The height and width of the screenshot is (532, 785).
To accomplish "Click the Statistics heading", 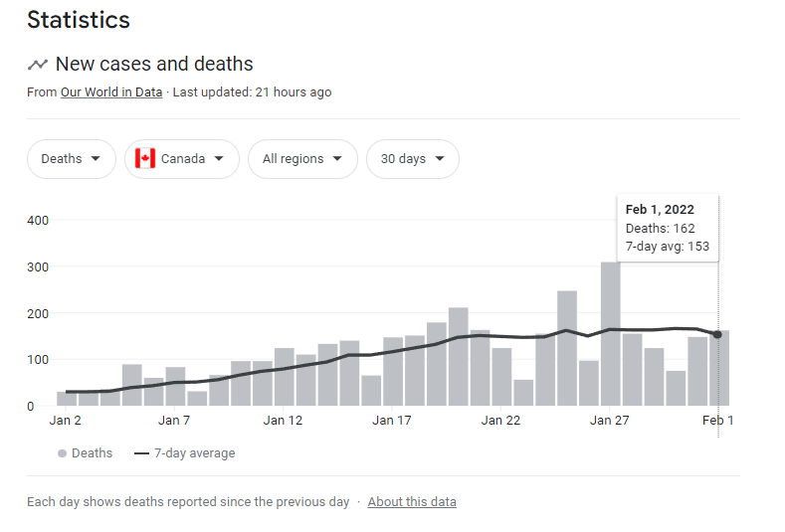I will (79, 19).
